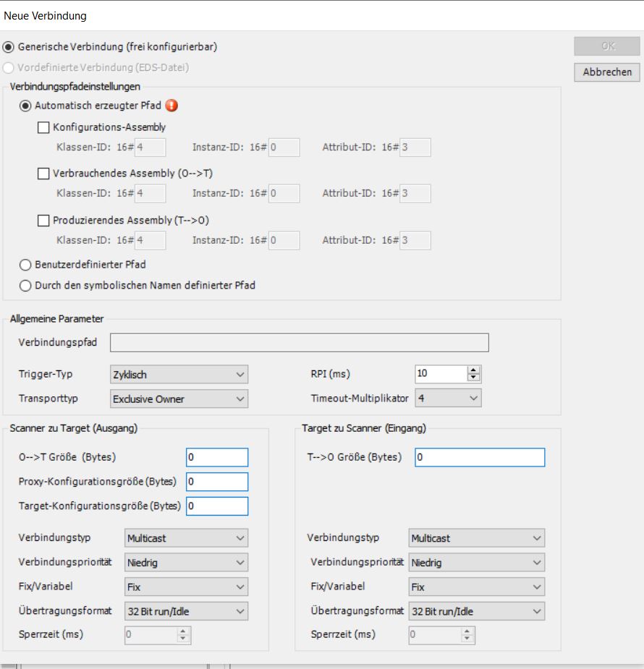The height and width of the screenshot is (669, 644).
Task: Click Produzierendes Assembly Klassen-ID field
Action: tap(151, 240)
